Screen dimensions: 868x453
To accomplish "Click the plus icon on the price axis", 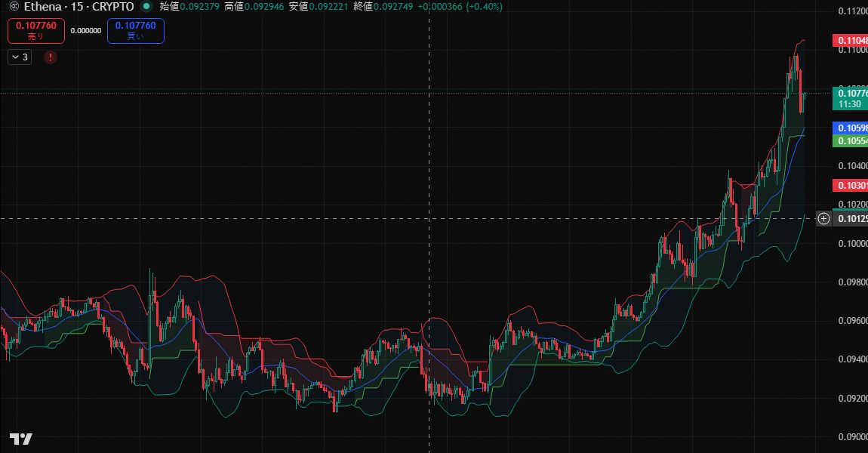I will click(823, 219).
